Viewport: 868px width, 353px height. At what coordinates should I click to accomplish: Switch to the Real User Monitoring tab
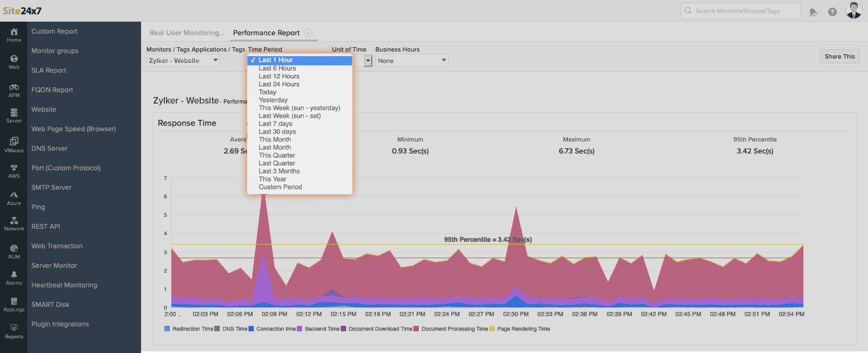(187, 33)
